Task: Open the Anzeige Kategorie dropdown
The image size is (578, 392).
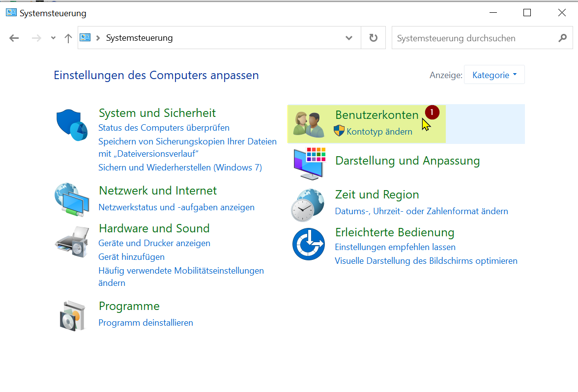Action: pos(494,75)
